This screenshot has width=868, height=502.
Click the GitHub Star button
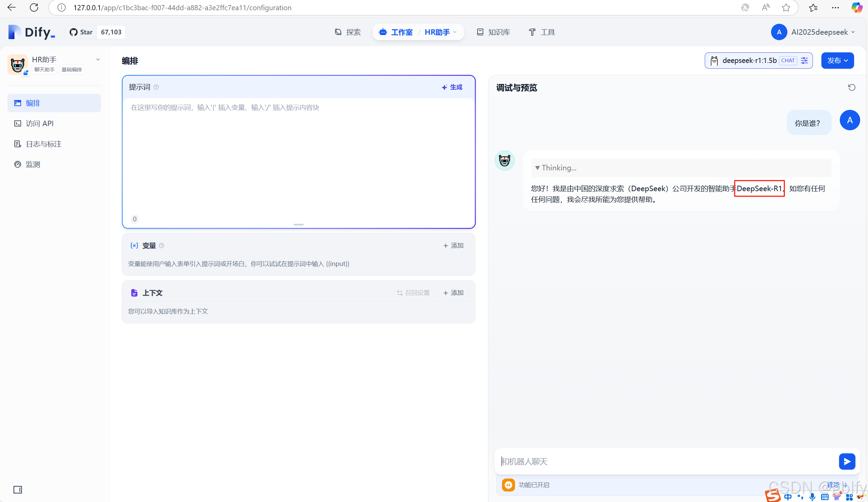81,32
